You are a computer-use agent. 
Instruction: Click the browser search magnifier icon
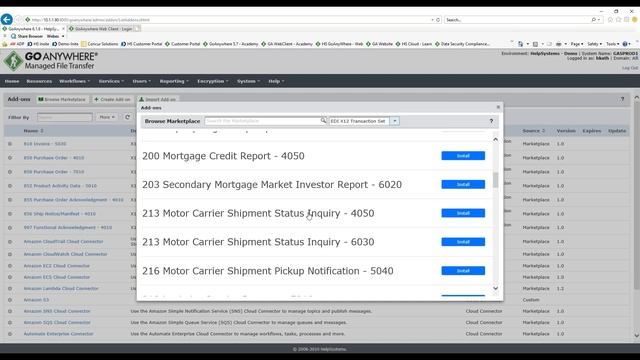click(594, 20)
